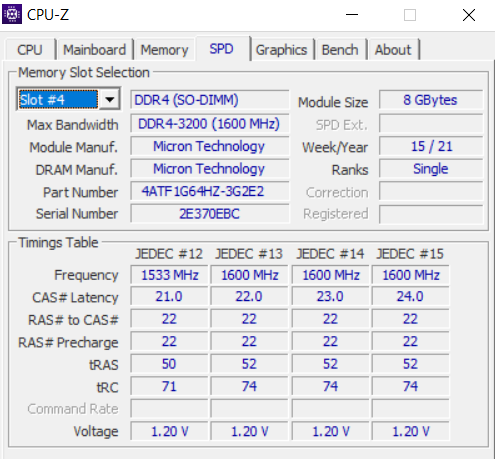Click serial number 2E370EBC
The width and height of the screenshot is (495, 459).
(x=210, y=214)
